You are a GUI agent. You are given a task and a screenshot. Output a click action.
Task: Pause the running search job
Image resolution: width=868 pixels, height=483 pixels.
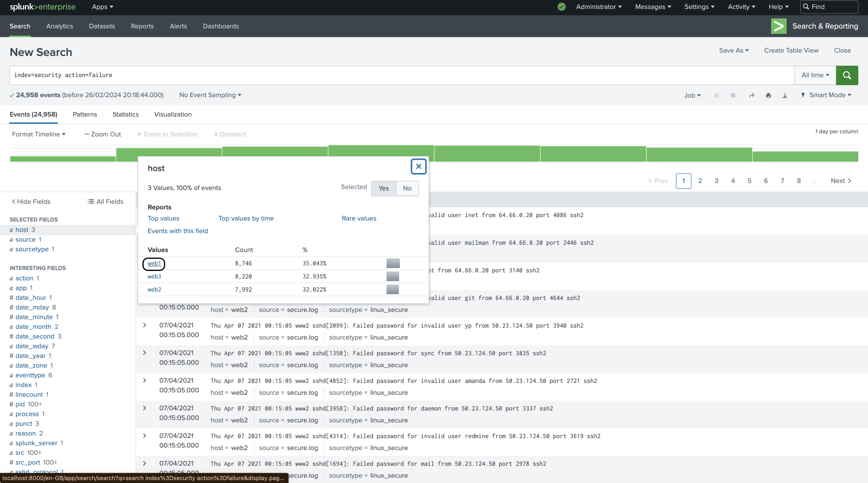pos(716,95)
